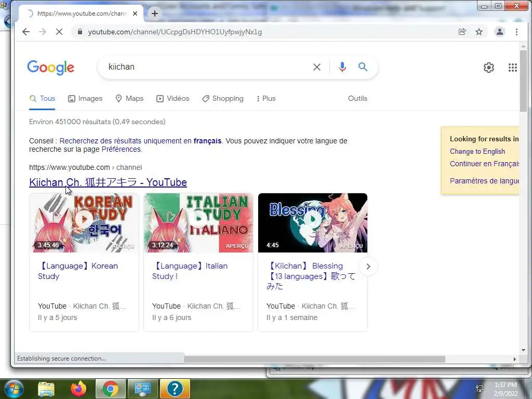Click the padlock site info icon
This screenshot has height=399, width=532.
point(79,32)
